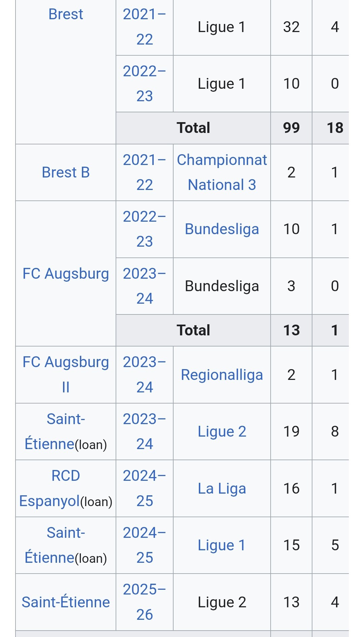Screen dimensions: 364x637
Task: Click Brest total appearances value 99
Action: point(291,128)
